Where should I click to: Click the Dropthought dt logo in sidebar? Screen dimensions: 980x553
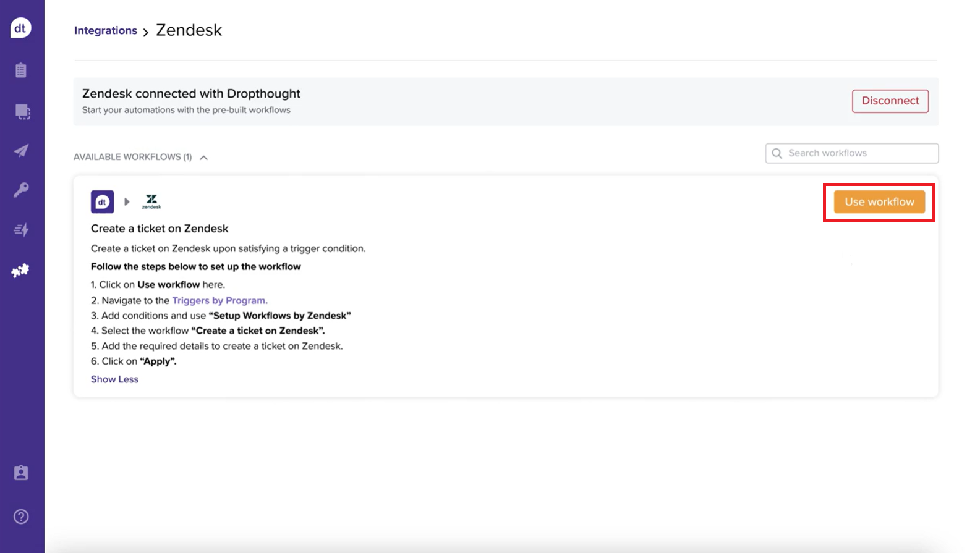(x=20, y=28)
